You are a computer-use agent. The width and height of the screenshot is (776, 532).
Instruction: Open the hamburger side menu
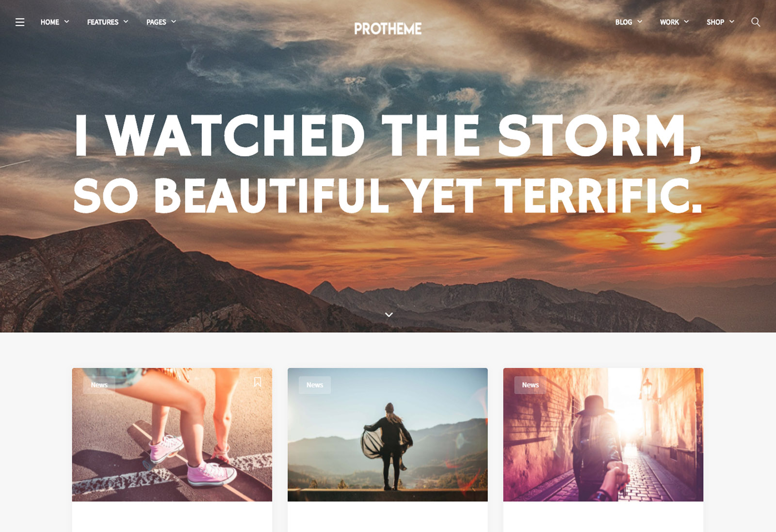click(20, 22)
